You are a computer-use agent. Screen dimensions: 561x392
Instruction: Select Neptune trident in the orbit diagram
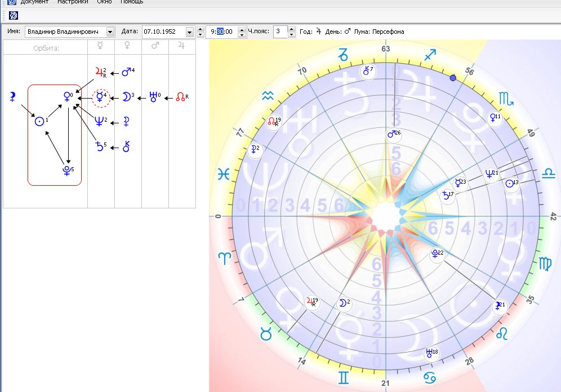pyautogui.click(x=100, y=122)
